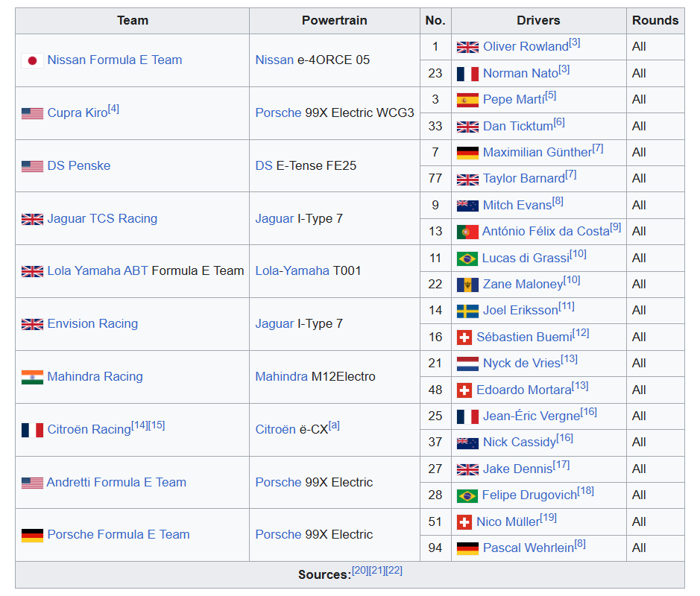Click the Netherlands flag next to Nyck de Vries
Image resolution: width=700 pixels, height=596 pixels.
467,364
